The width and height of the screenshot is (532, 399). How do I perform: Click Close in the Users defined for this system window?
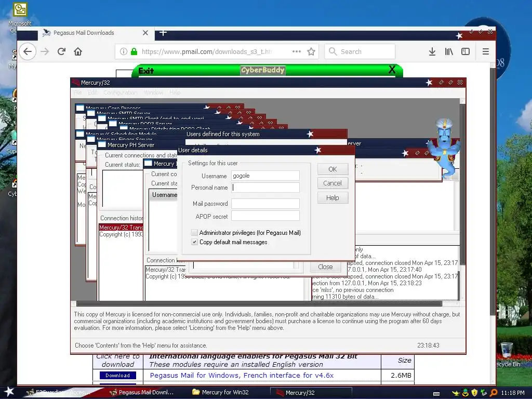325,267
